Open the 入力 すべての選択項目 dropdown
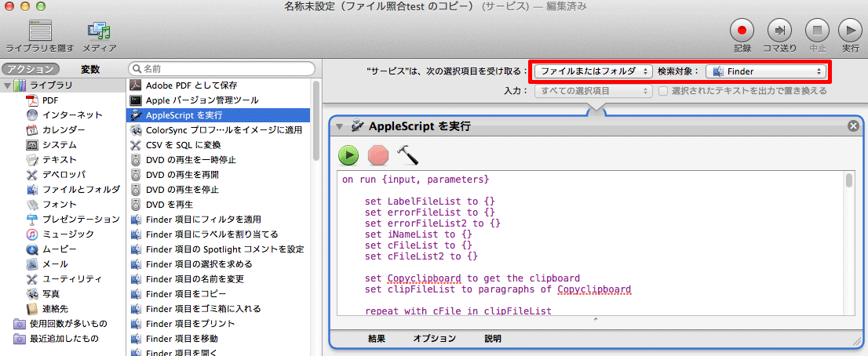Image resolution: width=868 pixels, height=356 pixels. (x=593, y=91)
